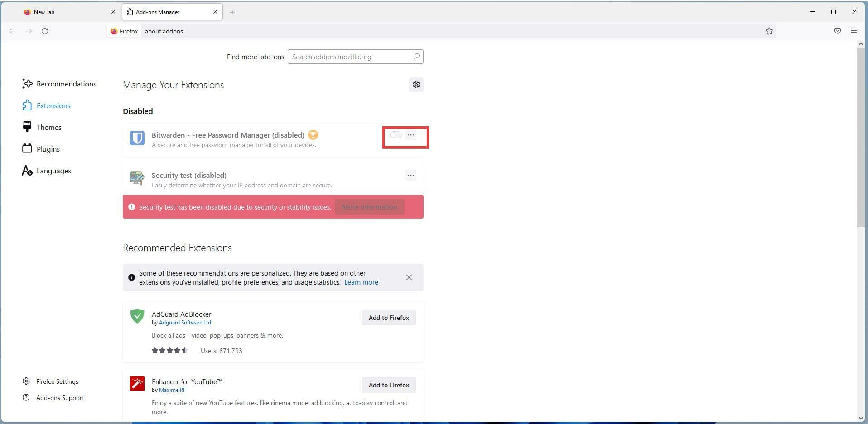Reload the current page
Image resolution: width=868 pixels, height=424 pixels.
tap(45, 31)
